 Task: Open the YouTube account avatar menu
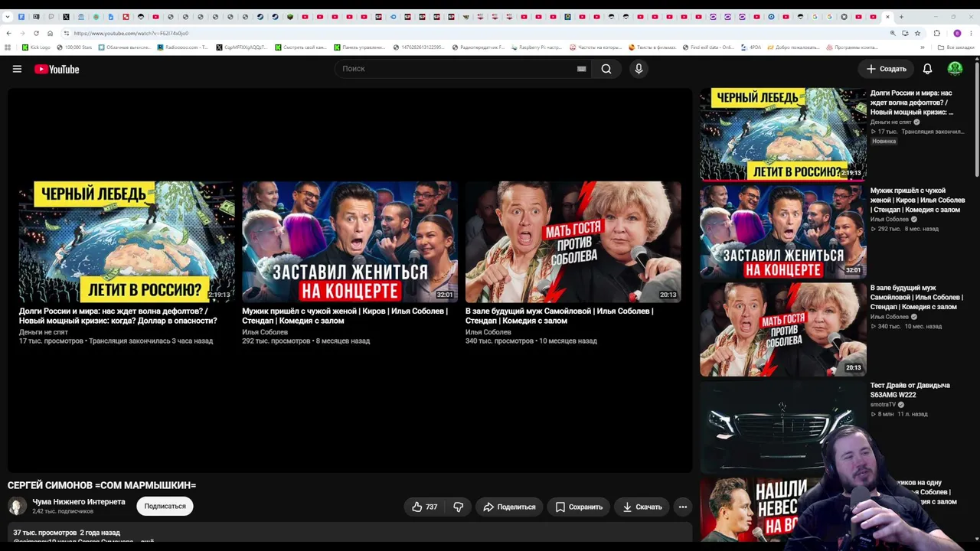coord(955,69)
